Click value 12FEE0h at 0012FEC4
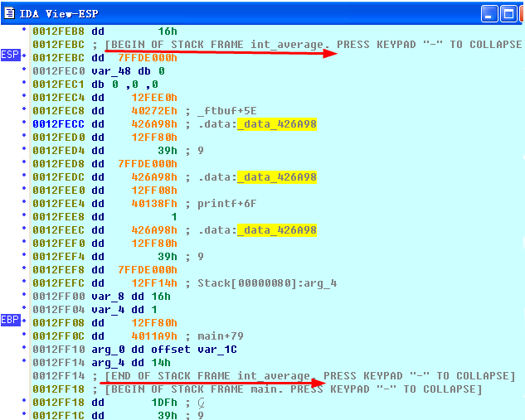Image resolution: width=525 pixels, height=420 pixels. [x=154, y=98]
